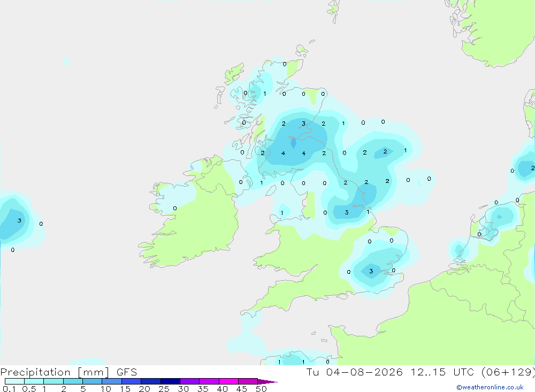The width and height of the screenshot is (535, 392).
Task: Click the 5–10 mm legend color swatch
Action: tap(93, 381)
